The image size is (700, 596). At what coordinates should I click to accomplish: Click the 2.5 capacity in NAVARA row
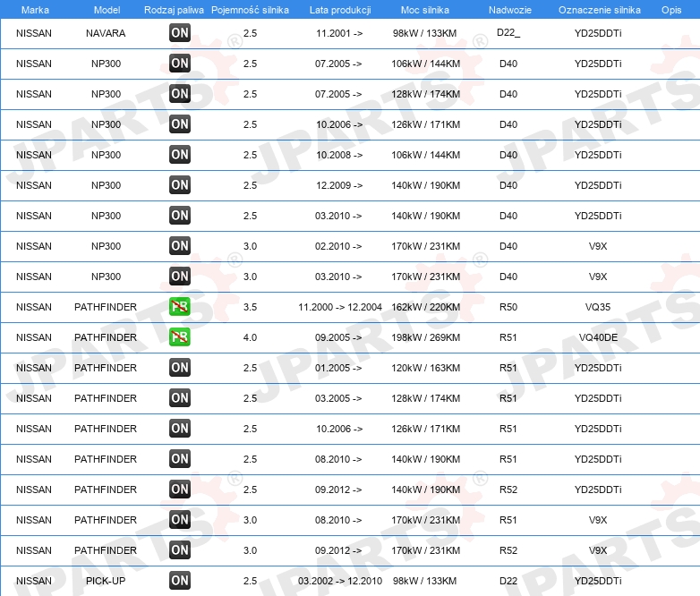[250, 33]
